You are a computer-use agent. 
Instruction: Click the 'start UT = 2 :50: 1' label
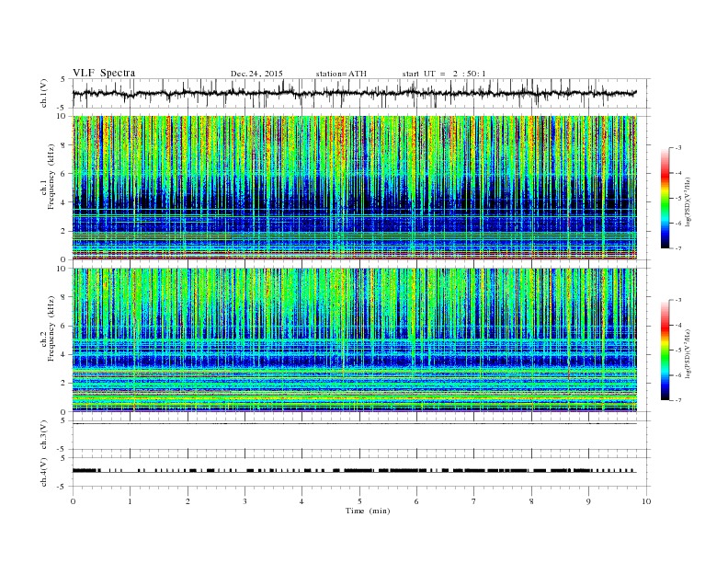click(444, 74)
